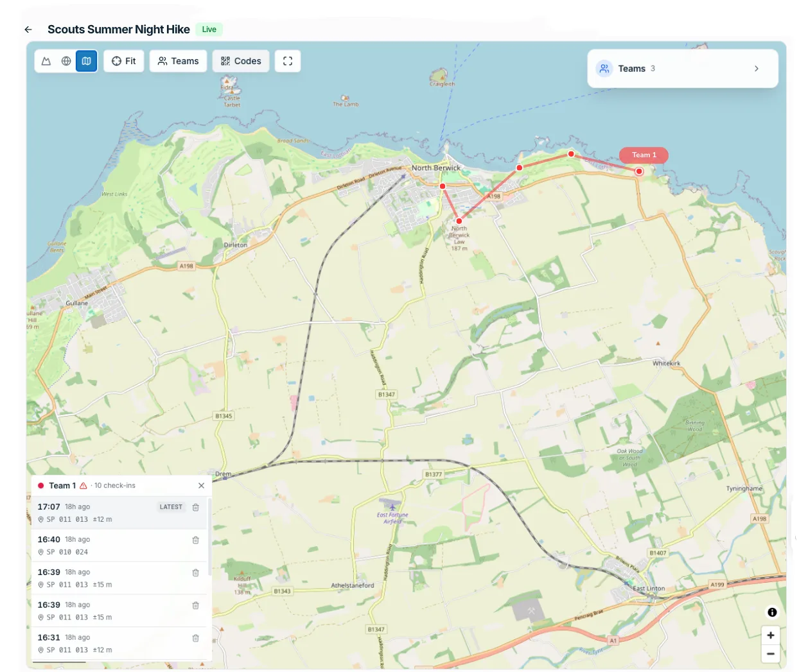Click the North Berwick town label
Image resolution: width=808 pixels, height=672 pixels.
(x=436, y=168)
